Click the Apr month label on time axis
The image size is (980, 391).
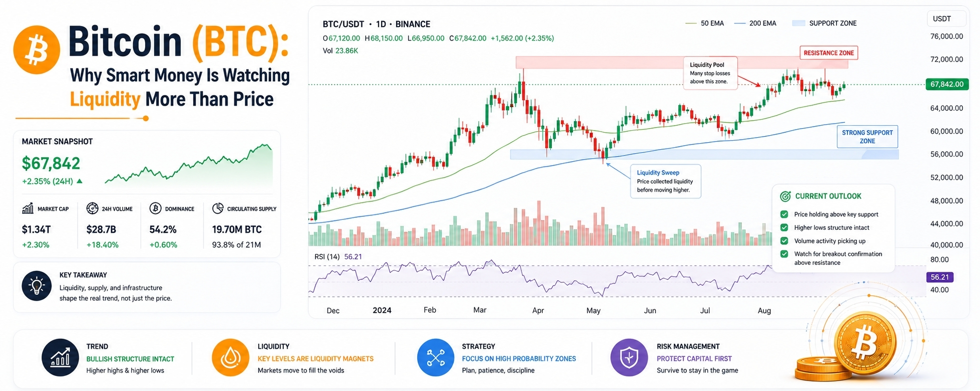538,310
